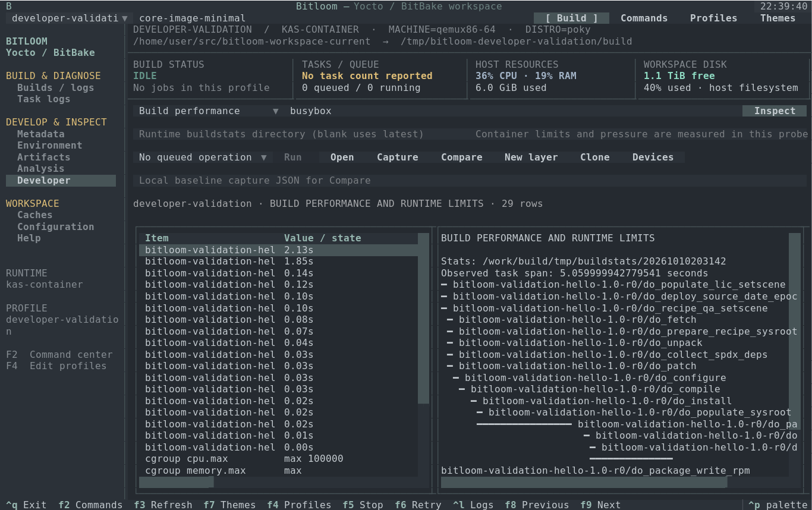This screenshot has width=812, height=510.
Task: Click the Inspect button
Action: 775,111
